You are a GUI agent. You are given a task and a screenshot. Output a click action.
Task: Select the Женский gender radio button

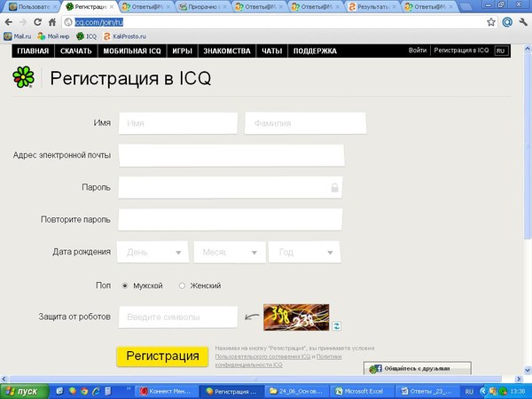pos(182,286)
